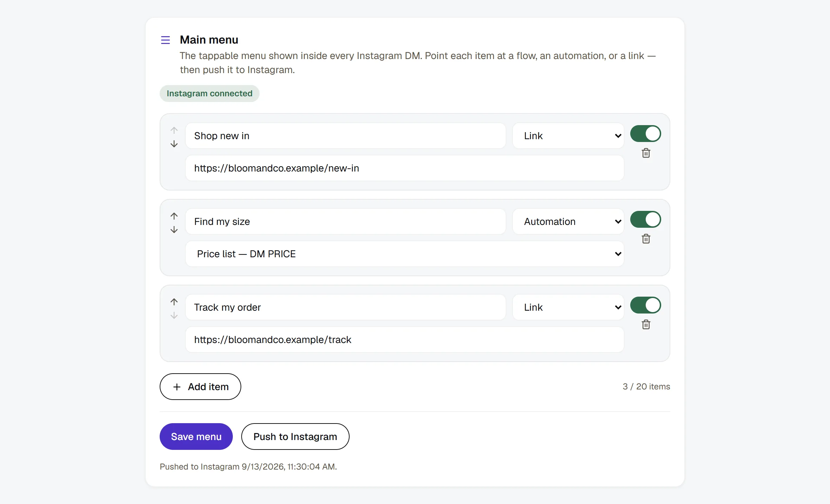Screen dimensions: 830x504
Task: Click the hamburger icon beside Main menu
Action: pos(165,40)
